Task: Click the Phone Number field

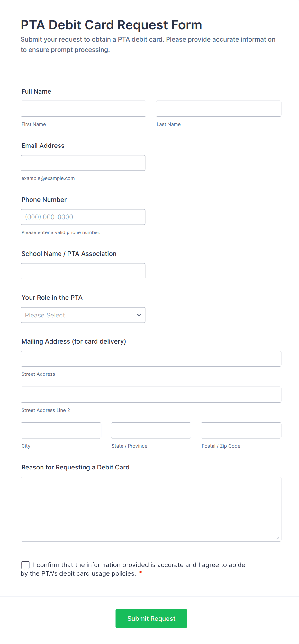Action: coord(83,217)
